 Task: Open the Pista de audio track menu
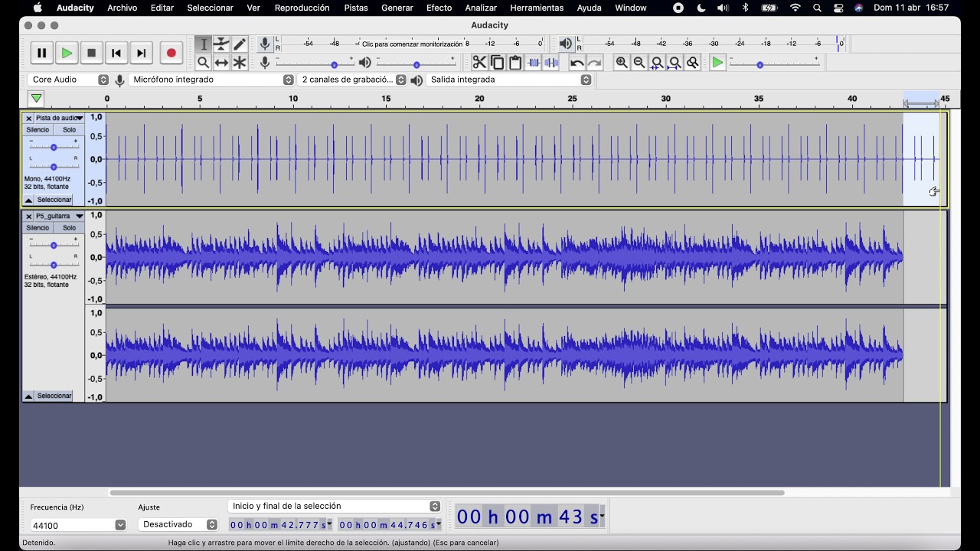click(x=60, y=118)
